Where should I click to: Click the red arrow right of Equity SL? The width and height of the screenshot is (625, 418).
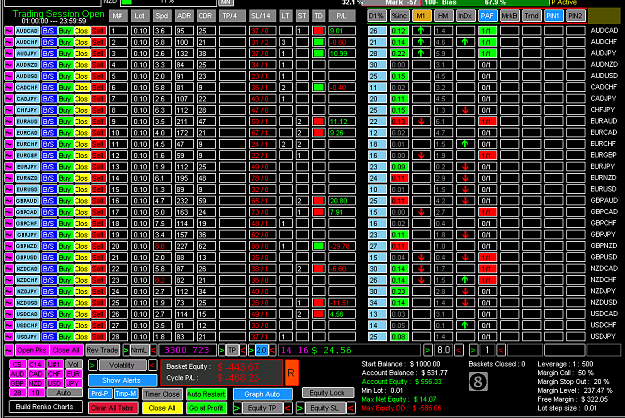tap(351, 408)
